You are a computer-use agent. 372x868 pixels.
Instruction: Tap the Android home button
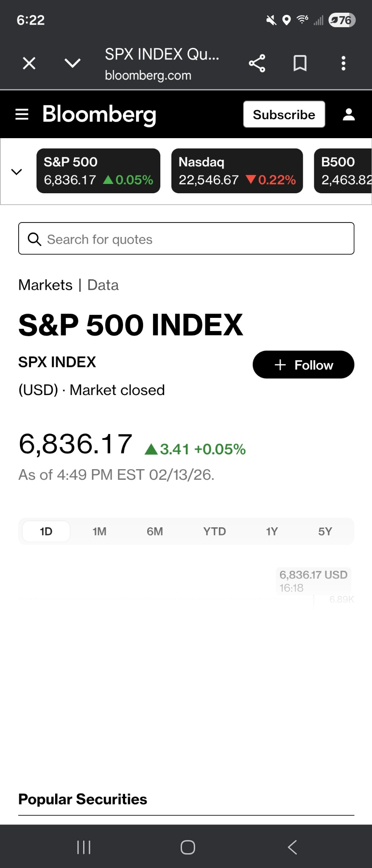click(187, 847)
